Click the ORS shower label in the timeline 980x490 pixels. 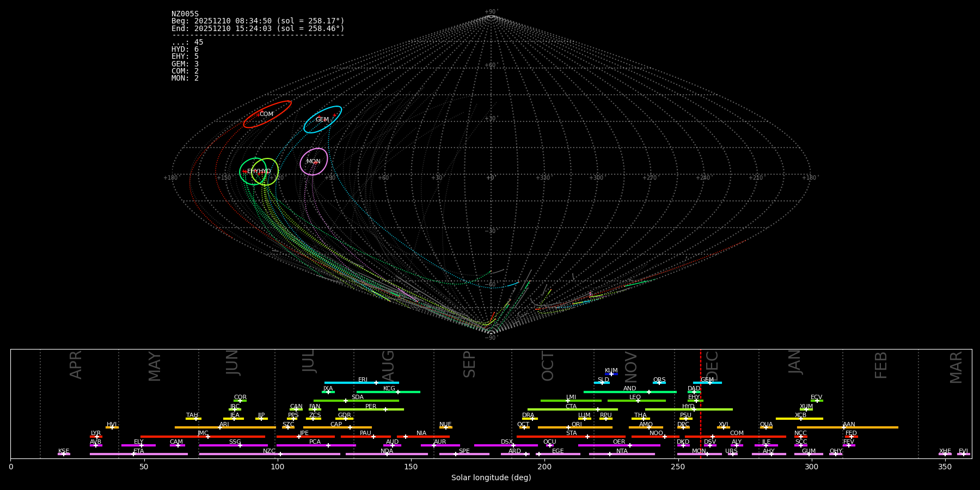pyautogui.click(x=659, y=379)
